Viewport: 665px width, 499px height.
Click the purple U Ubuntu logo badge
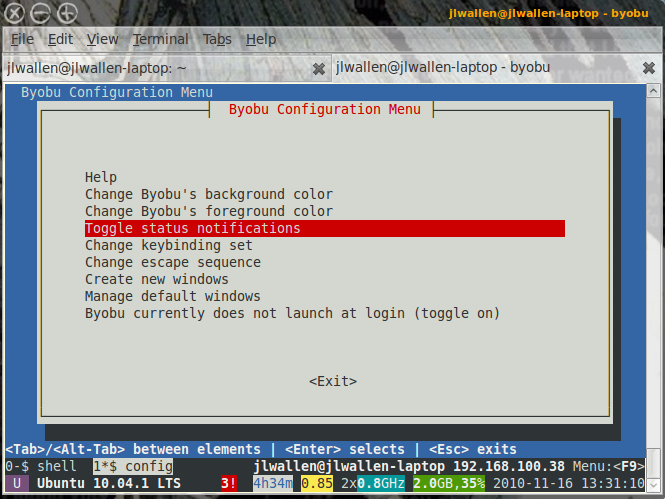pyautogui.click(x=17, y=484)
